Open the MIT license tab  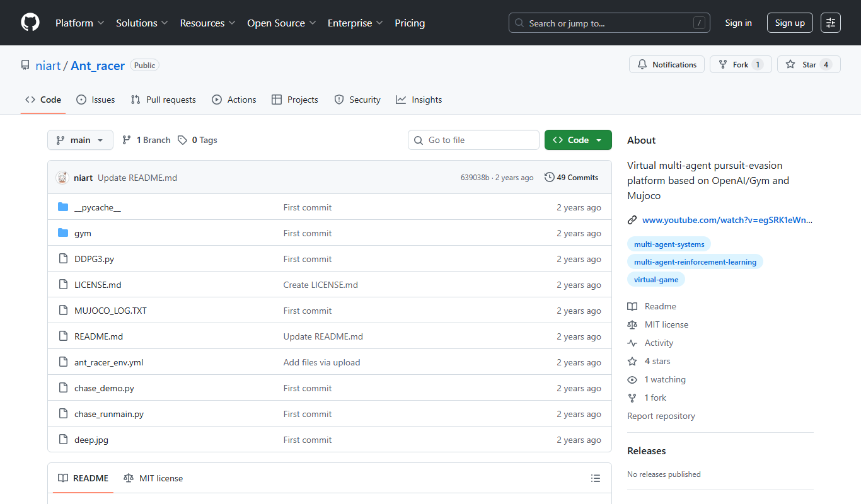pos(153,478)
